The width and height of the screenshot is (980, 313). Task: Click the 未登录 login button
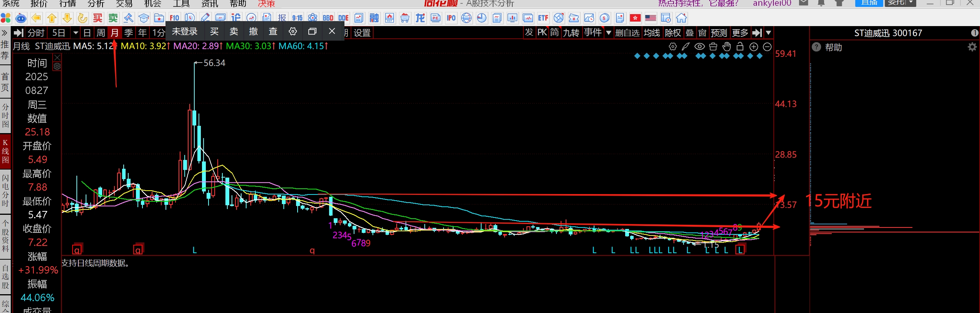click(x=185, y=31)
